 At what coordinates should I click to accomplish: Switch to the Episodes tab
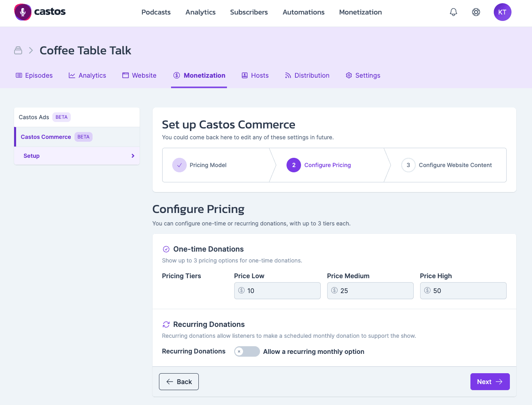click(34, 75)
